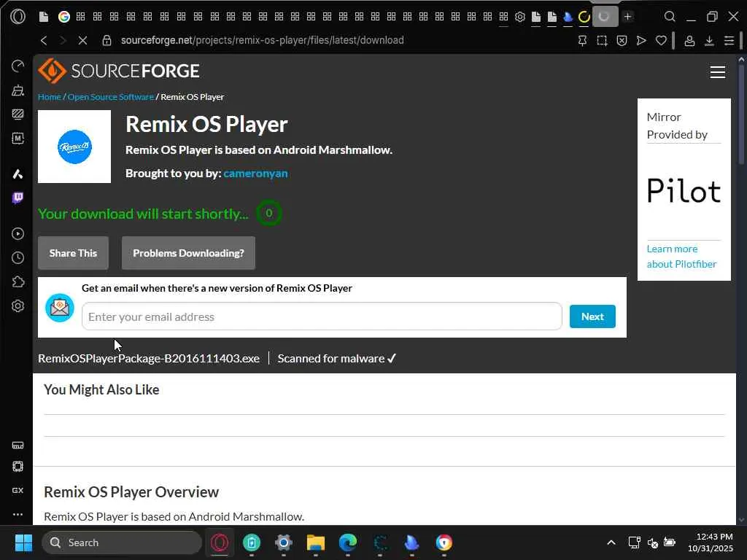
Task: Open the profile account icon
Action: click(x=689, y=41)
